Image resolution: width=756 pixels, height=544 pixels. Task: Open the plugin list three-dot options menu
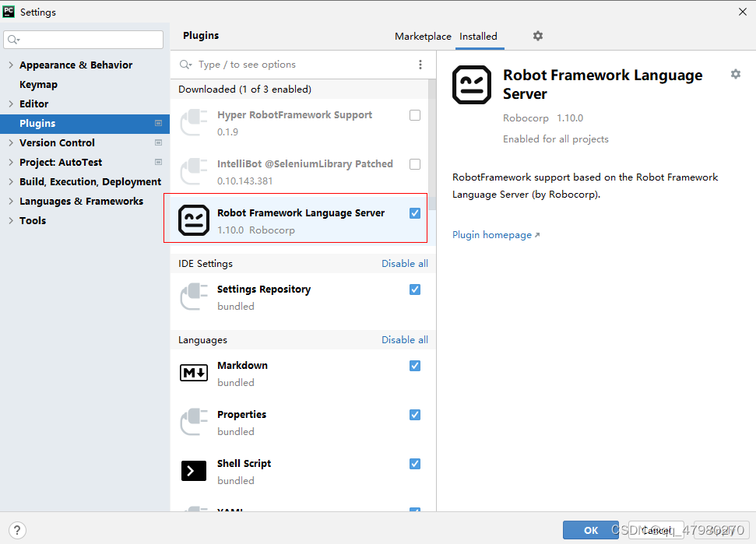coord(420,65)
